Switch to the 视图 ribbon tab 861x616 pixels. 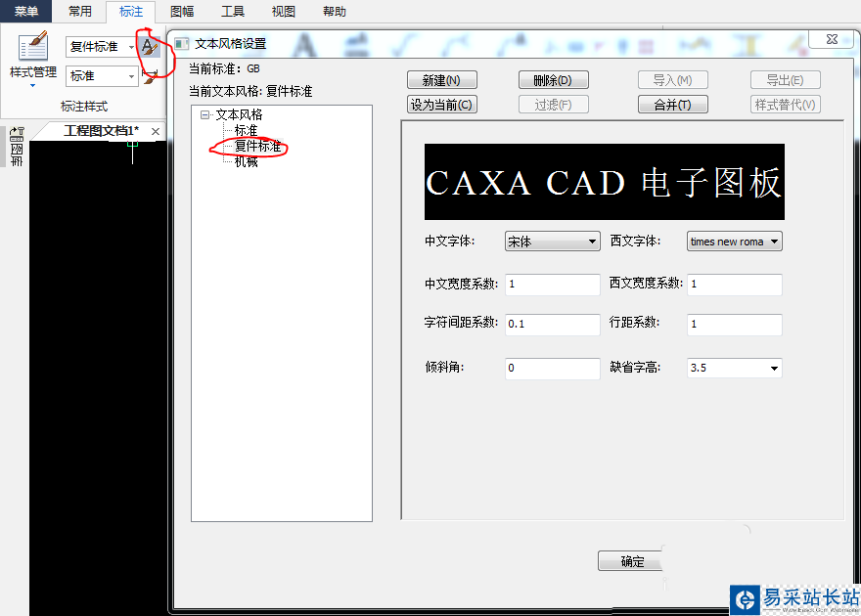pyautogui.click(x=284, y=11)
